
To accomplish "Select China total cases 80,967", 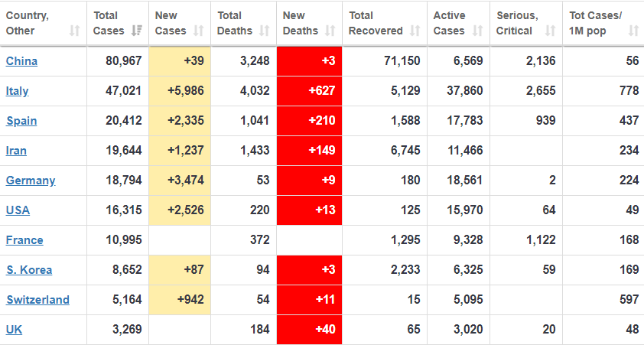I will [x=124, y=60].
